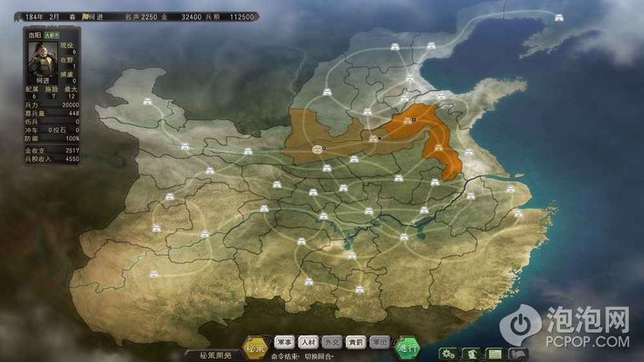Click the 兵粮 112500 value

(230, 17)
